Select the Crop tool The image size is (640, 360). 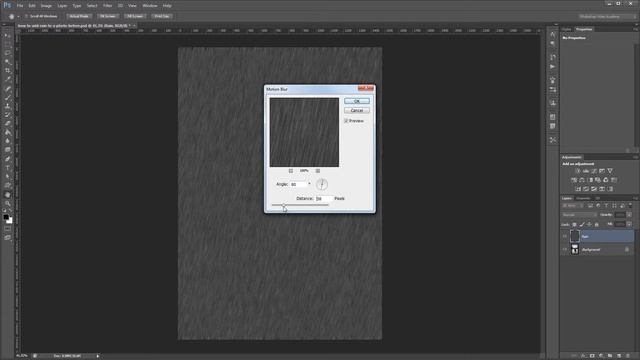7,71
